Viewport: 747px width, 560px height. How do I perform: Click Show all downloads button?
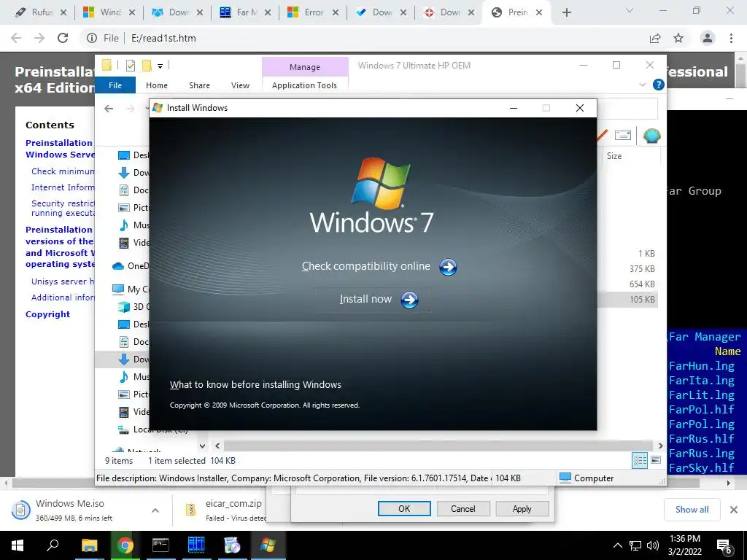click(692, 510)
